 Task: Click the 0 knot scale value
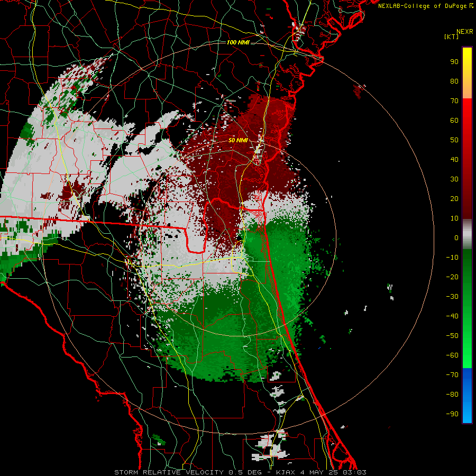pos(456,238)
